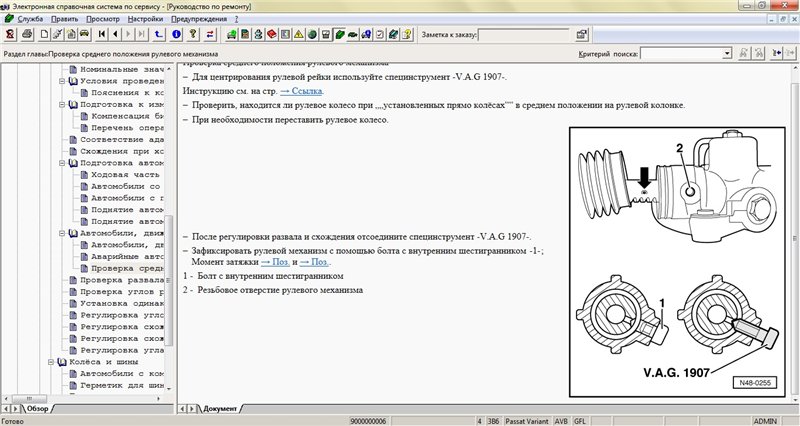Image resolution: width=800 pixels, height=426 pixels.
Task: Collapse the 'Колёса и шины' tree node
Action: coord(51,362)
